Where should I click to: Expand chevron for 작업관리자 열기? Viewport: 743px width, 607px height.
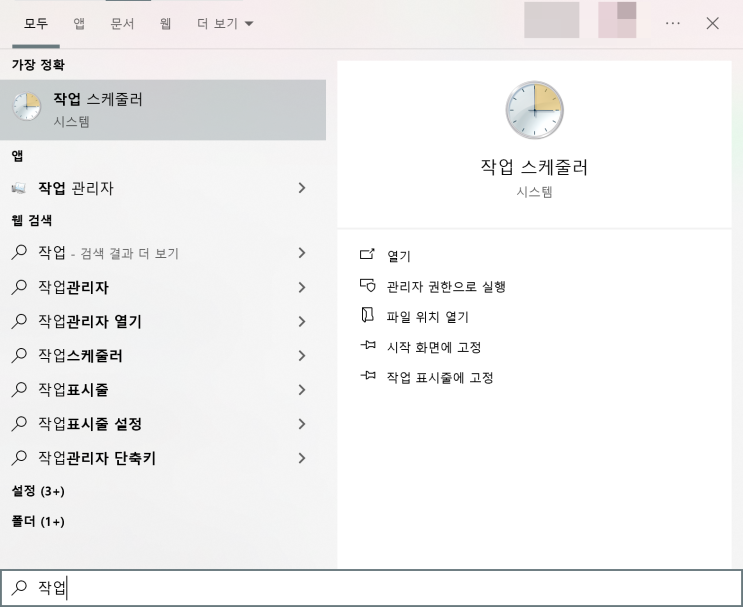coord(302,321)
